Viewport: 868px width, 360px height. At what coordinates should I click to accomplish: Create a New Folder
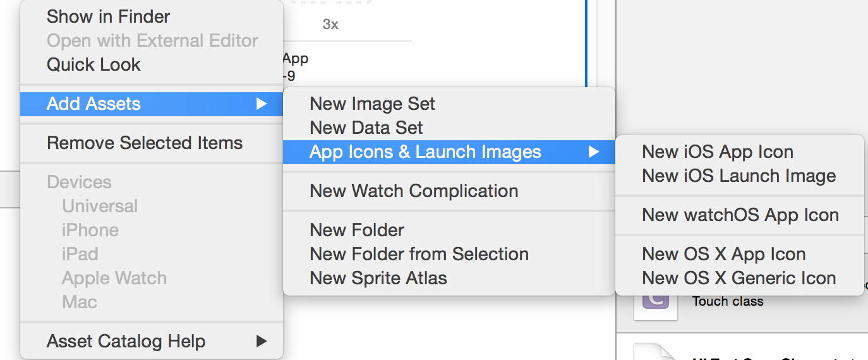[357, 230]
